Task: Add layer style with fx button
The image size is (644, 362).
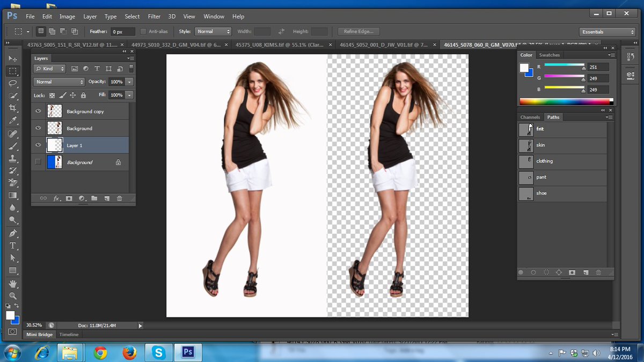Action: click(56, 198)
